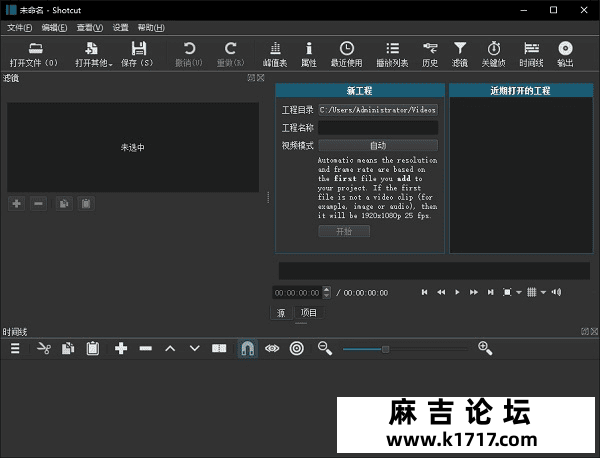Click the timeline zoom slider handle

coord(386,349)
